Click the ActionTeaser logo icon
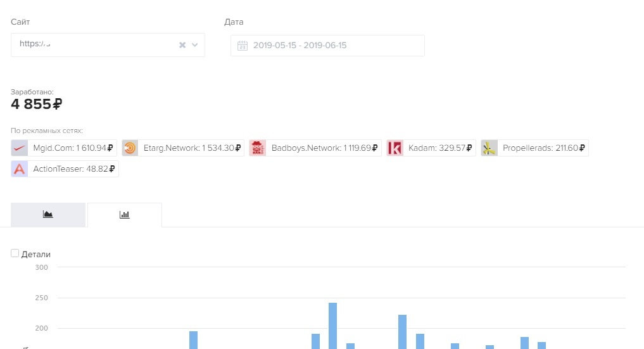Image resolution: width=644 pixels, height=349 pixels. point(19,168)
